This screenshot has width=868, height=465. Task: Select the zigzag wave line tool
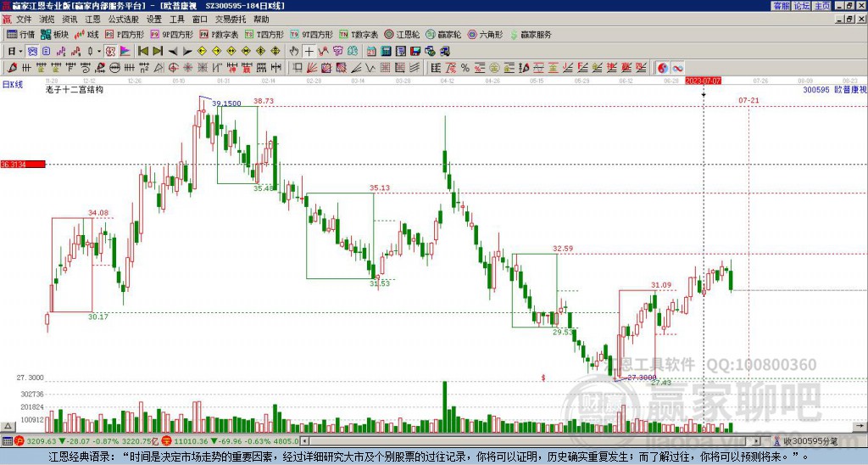point(370,68)
